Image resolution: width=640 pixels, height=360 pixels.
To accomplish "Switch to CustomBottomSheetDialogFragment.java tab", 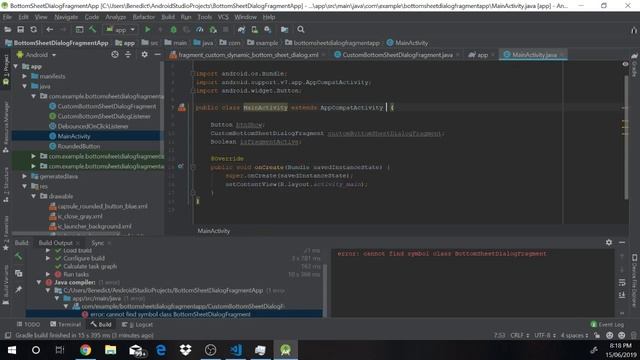I will (x=397, y=55).
